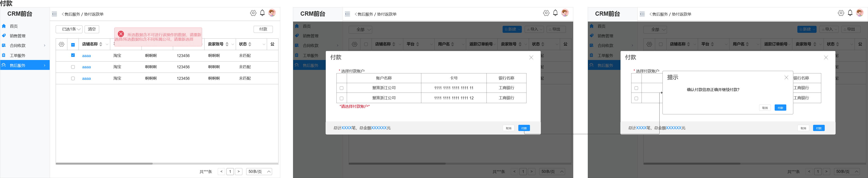868x178 pixels.
Task: Open the header gear icon on account-selection screen
Action: pyautogui.click(x=546, y=13)
